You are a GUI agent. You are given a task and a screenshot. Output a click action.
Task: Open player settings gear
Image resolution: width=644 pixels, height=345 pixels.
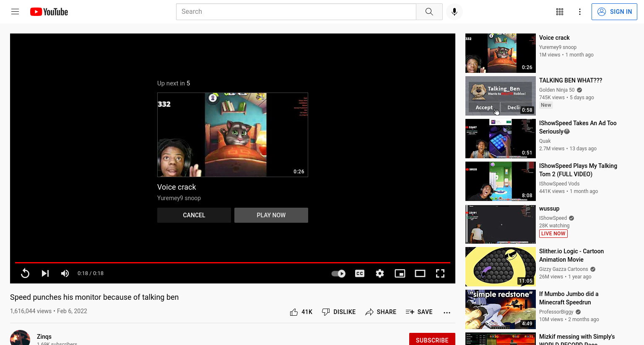tap(380, 273)
